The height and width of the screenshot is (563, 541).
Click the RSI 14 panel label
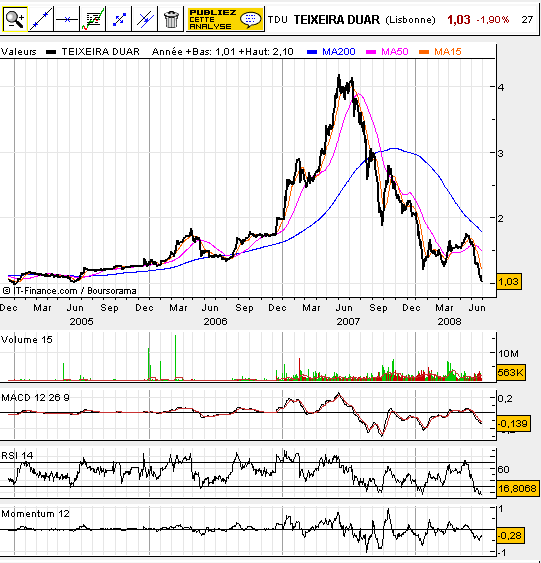point(17,456)
